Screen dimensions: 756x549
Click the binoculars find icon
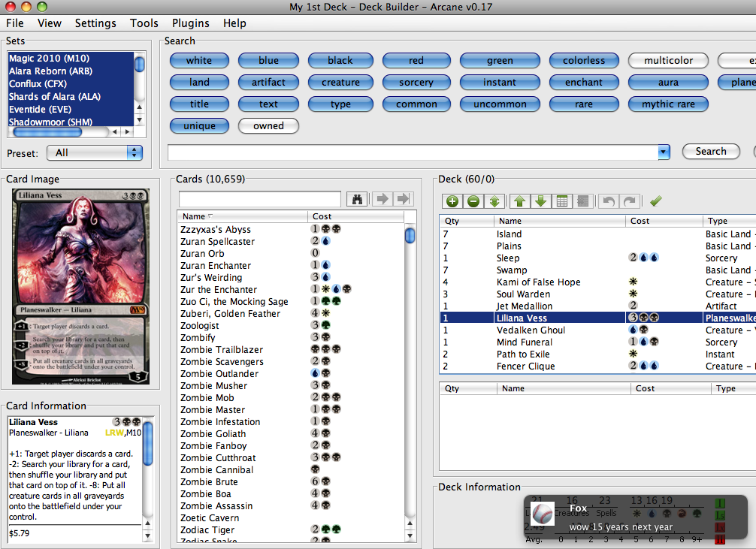358,199
